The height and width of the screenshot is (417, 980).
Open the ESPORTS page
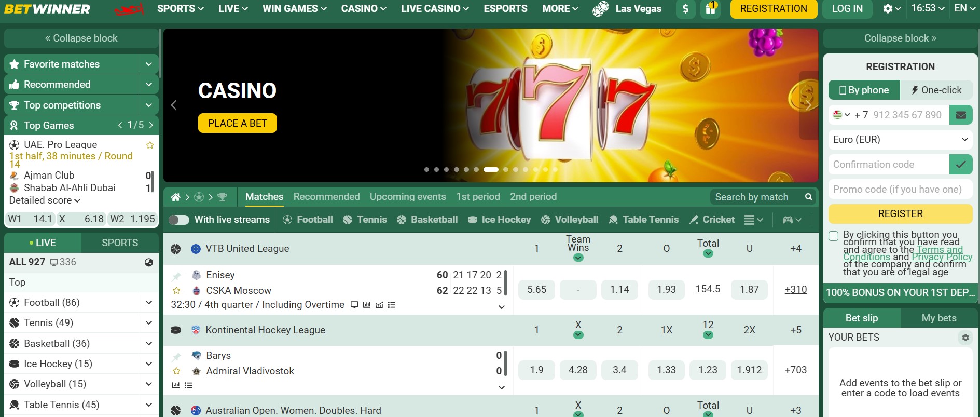click(505, 9)
